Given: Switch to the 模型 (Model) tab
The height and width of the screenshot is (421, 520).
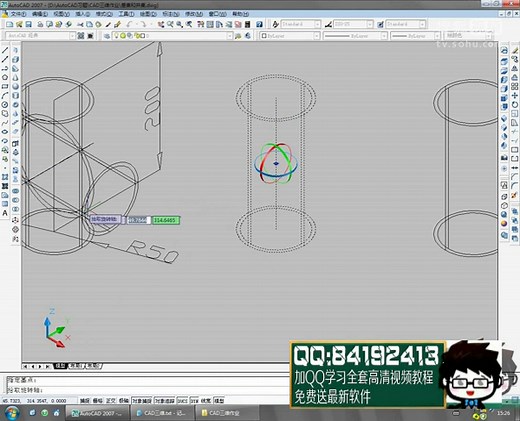Looking at the screenshot, I should pyautogui.click(x=60, y=366).
